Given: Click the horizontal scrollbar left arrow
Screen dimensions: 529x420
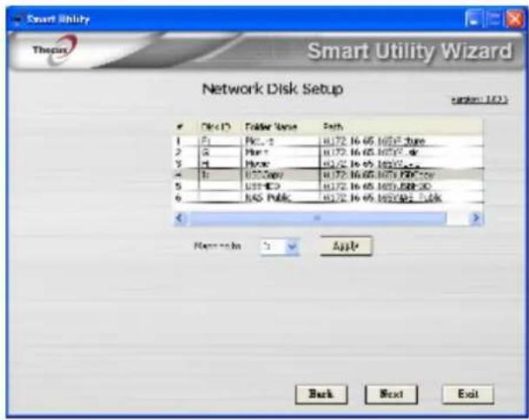Looking at the screenshot, I should pos(180,218).
